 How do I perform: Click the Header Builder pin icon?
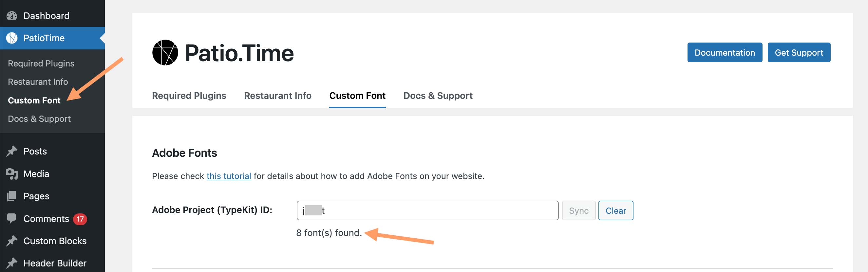click(12, 263)
